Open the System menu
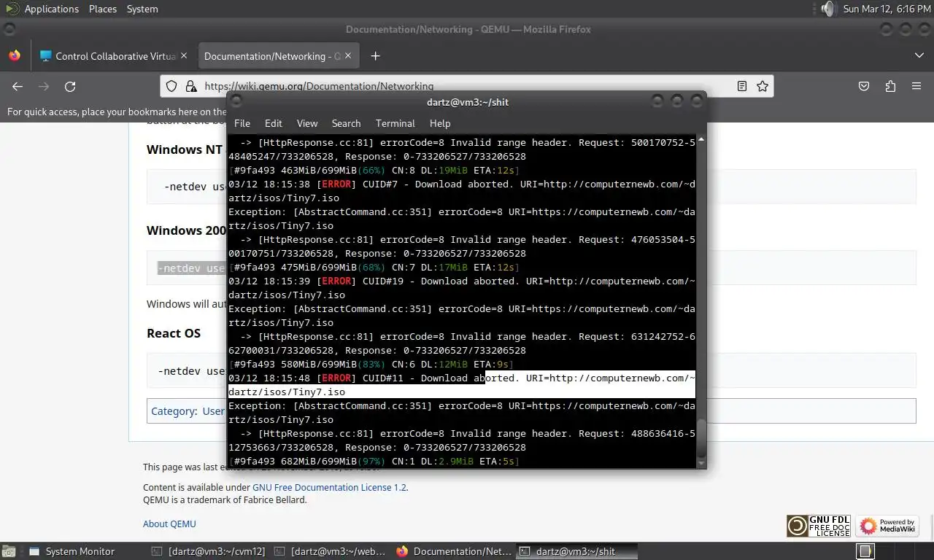 click(x=142, y=9)
